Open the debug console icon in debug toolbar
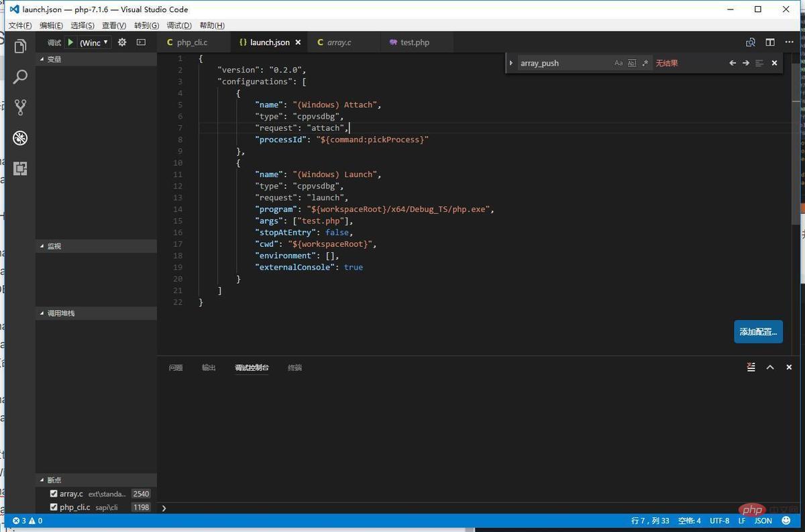The height and width of the screenshot is (532, 805). pos(141,42)
